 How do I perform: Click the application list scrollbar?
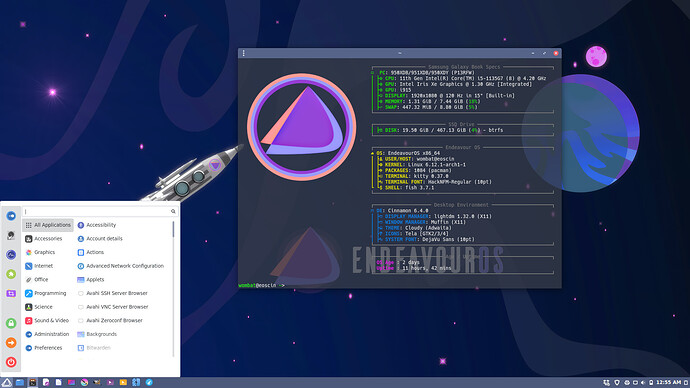[173, 229]
